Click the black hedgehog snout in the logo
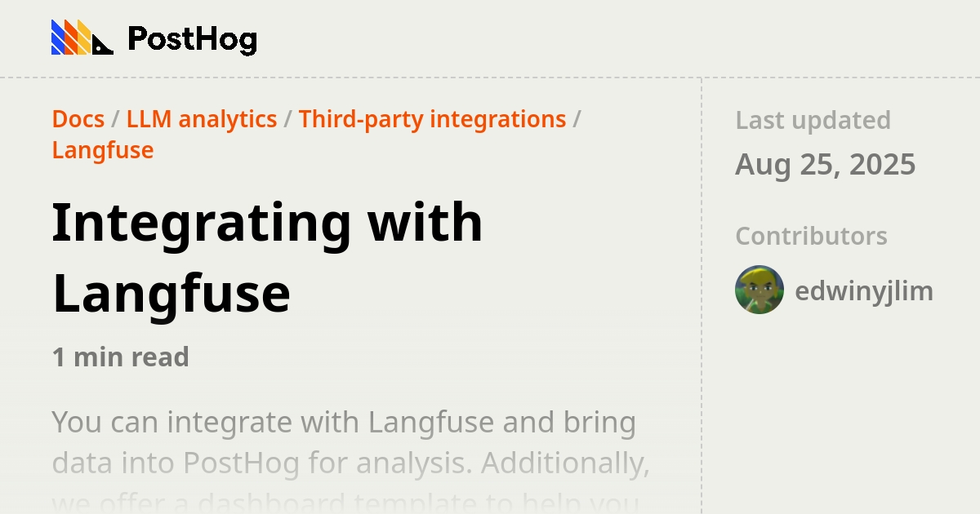 [x=104, y=45]
